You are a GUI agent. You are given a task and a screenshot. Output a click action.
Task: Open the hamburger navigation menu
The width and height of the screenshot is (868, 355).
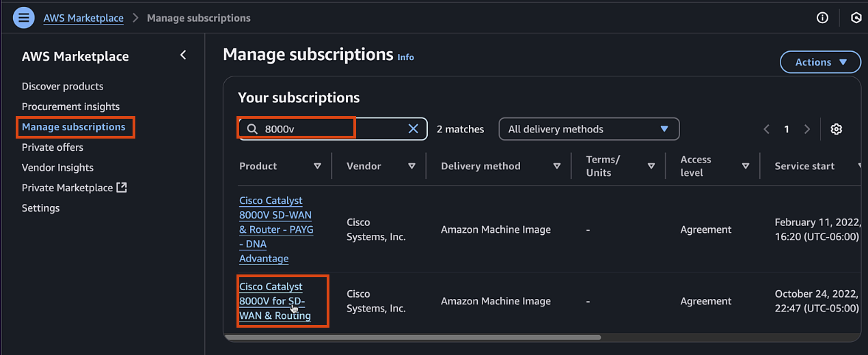23,18
